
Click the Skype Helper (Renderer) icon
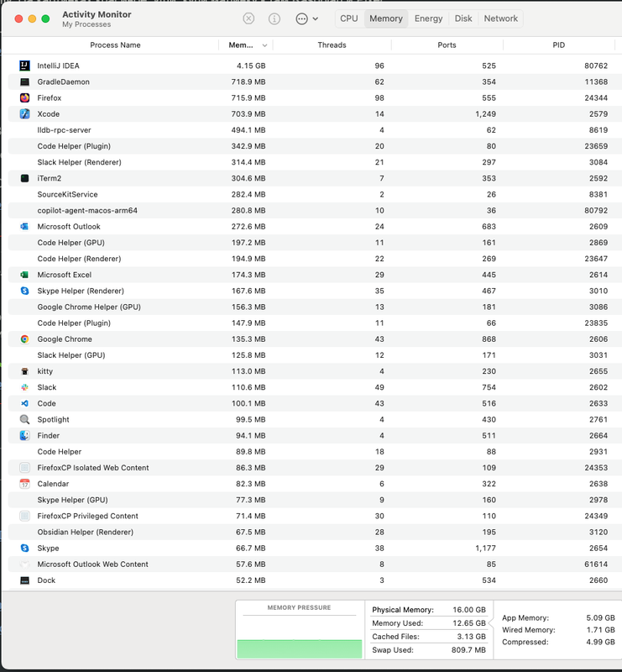pos(25,291)
